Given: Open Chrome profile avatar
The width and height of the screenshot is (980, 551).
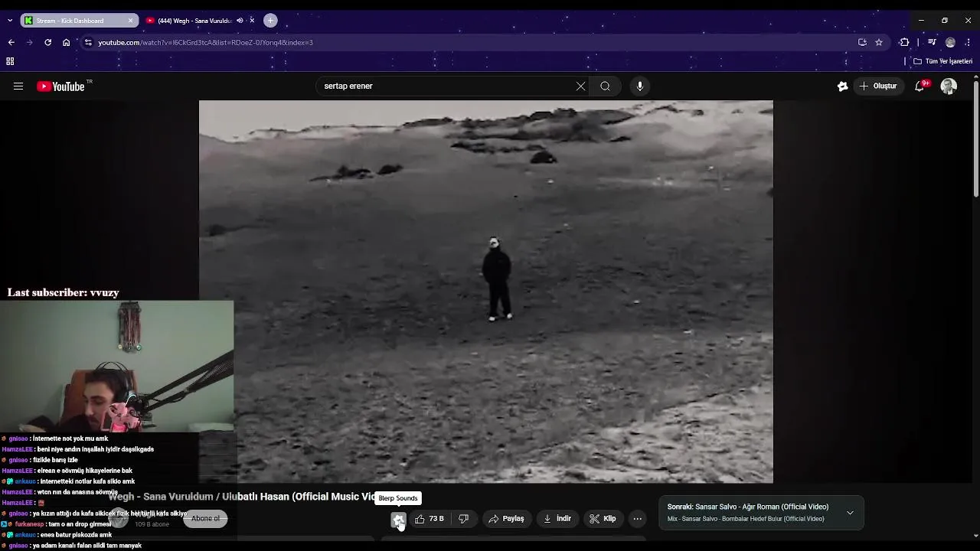Looking at the screenshot, I should [950, 42].
